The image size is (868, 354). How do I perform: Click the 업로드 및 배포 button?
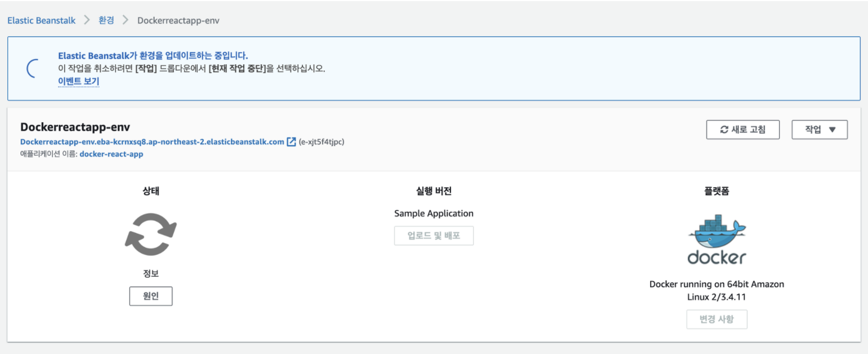pyautogui.click(x=434, y=236)
